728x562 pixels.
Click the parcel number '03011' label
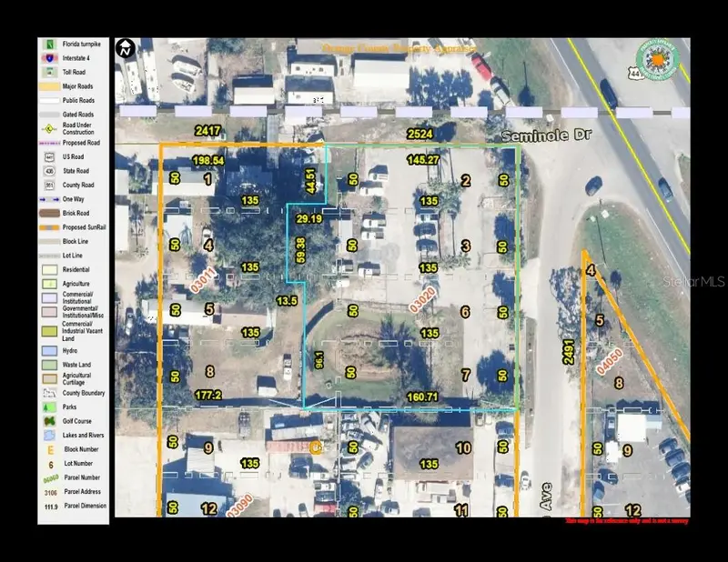pyautogui.click(x=203, y=280)
